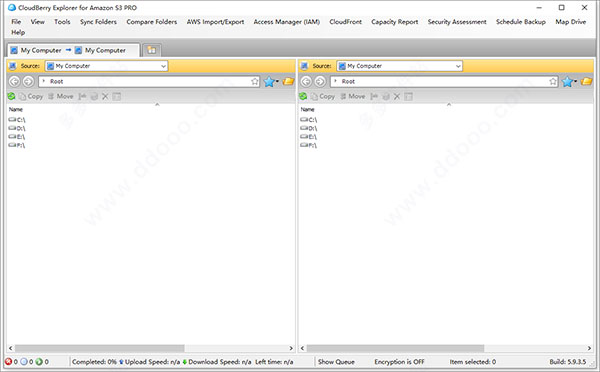Screen dimensions: 600x372
Task: Click Move button in right pane toolbar
Action: click(352, 96)
